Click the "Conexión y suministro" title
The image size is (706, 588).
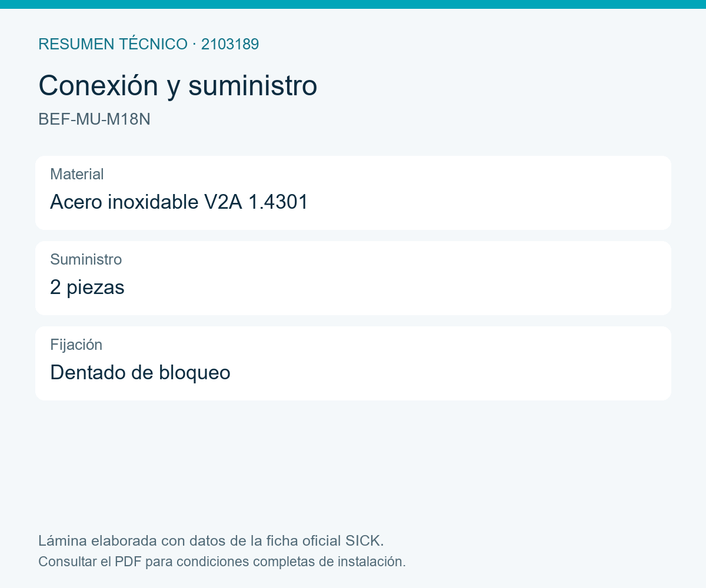coord(178,86)
